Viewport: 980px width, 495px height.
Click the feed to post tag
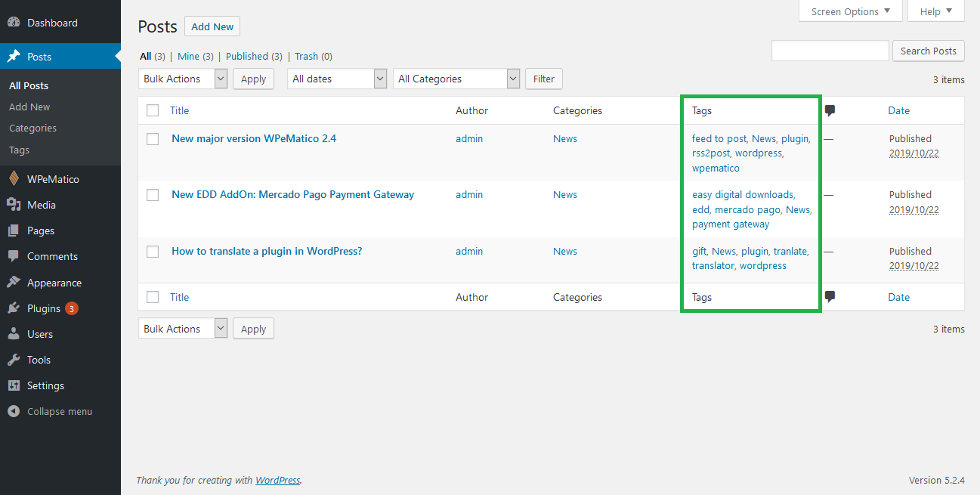pyautogui.click(x=719, y=139)
